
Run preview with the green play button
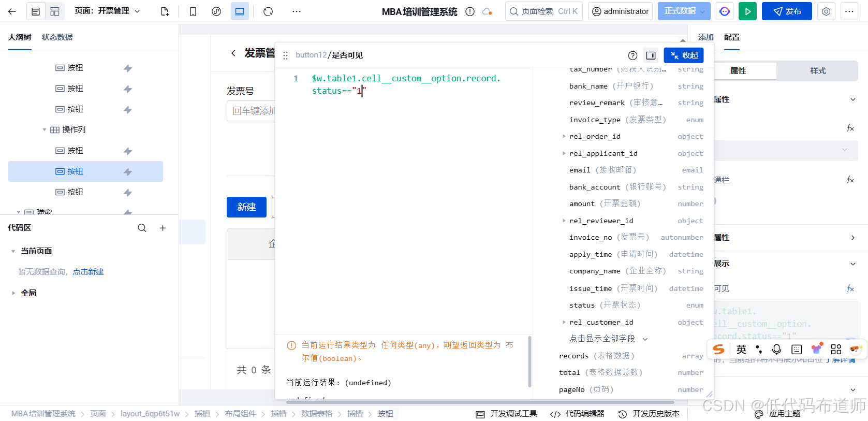747,11
